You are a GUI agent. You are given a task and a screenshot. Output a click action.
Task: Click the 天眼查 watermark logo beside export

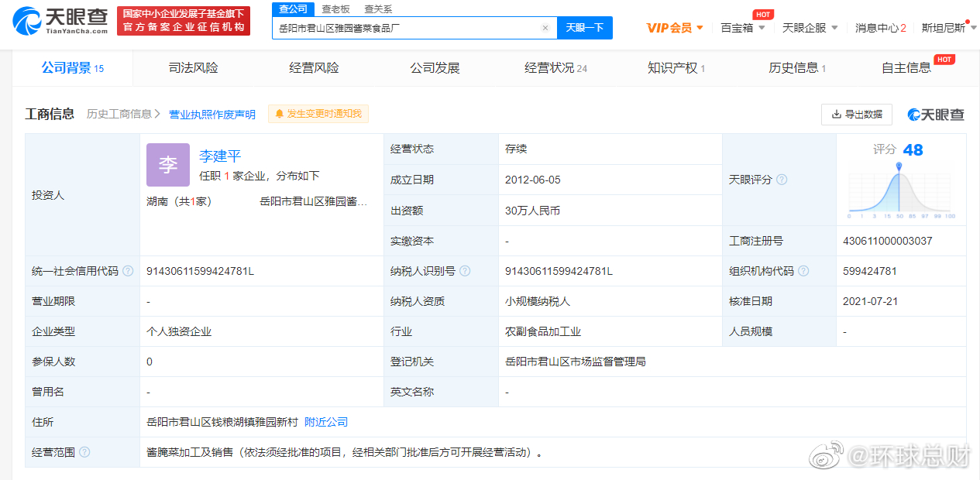point(936,115)
